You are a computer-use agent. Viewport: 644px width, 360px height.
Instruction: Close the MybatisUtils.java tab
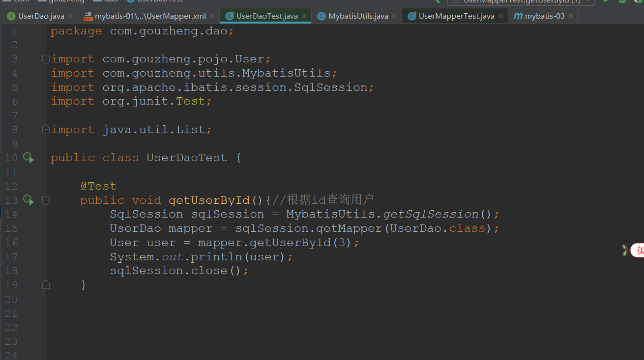point(394,16)
